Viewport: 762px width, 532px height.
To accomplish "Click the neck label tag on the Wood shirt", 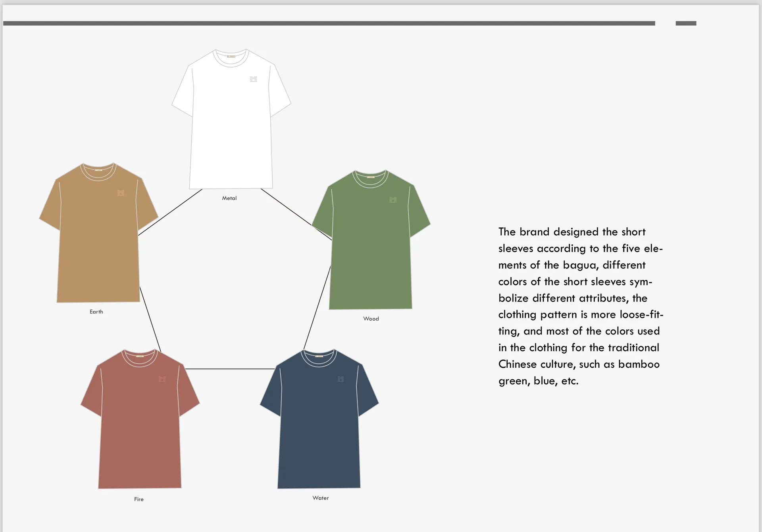I will (x=371, y=177).
